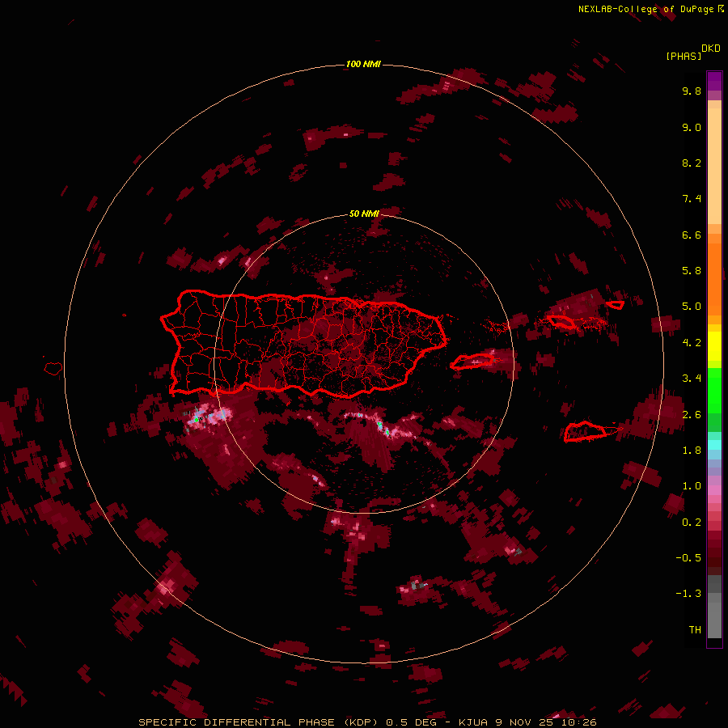Viewport: 728px width, 728px height.
Task: Click the 50 NMI range ring label
Action: tap(364, 214)
